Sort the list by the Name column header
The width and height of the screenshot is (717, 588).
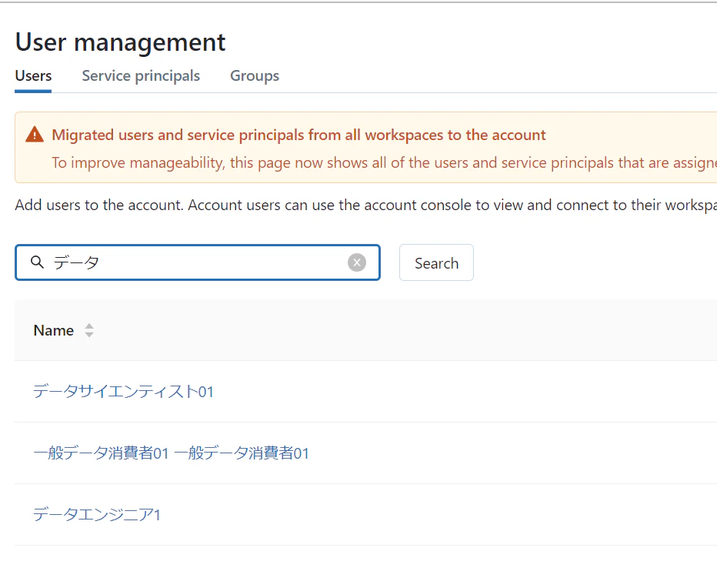[54, 330]
